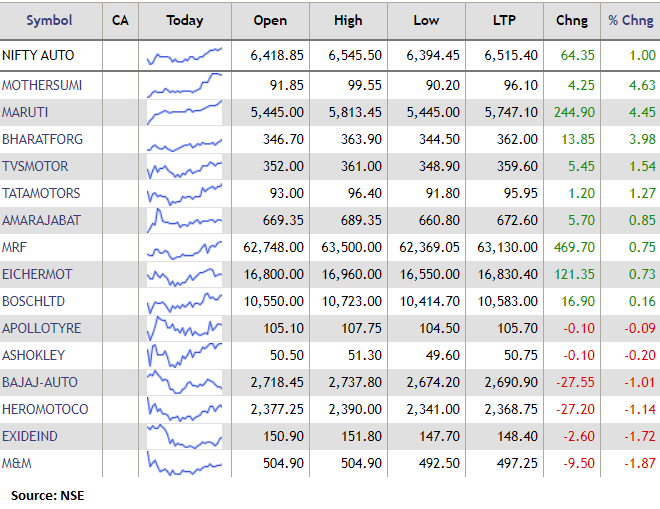Image resolution: width=660 pixels, height=509 pixels.
Task: Open the MRF today sparkline chart
Action: pyautogui.click(x=185, y=247)
